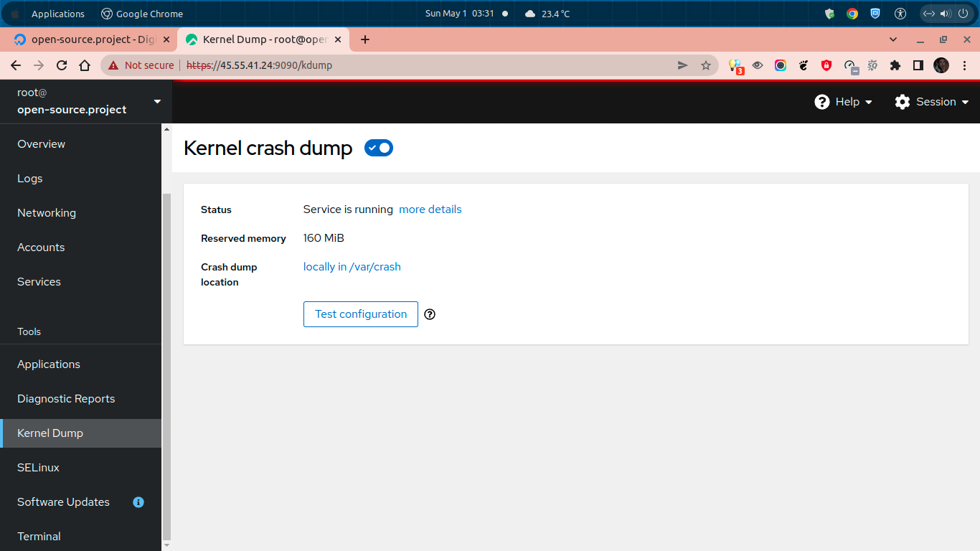Open the colorful camera lens extension
Screen dimensions: 980x551
click(781, 65)
